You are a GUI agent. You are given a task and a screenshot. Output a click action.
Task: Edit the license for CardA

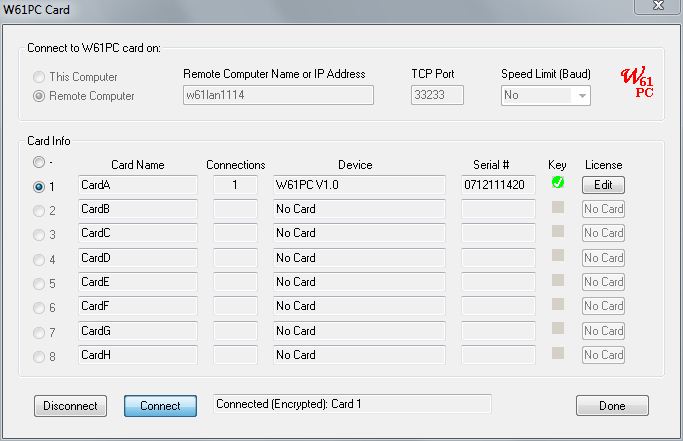(x=603, y=185)
